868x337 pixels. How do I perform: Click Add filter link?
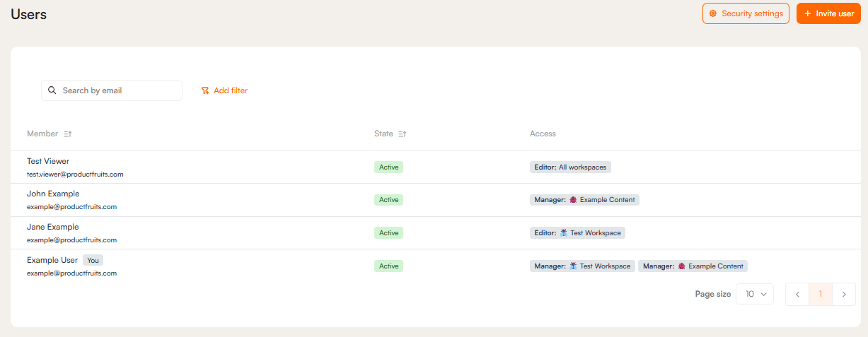point(231,90)
